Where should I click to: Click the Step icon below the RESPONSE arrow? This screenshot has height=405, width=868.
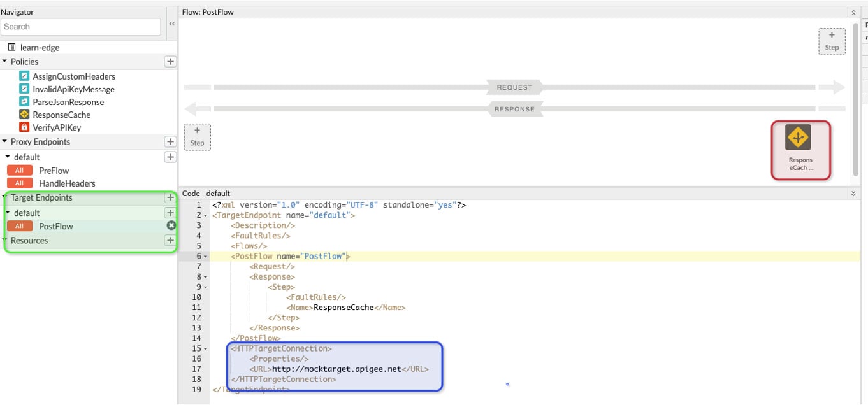(197, 136)
